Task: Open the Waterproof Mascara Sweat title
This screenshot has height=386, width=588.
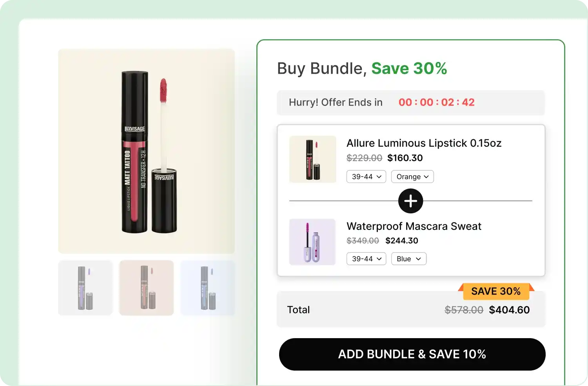Action: (x=414, y=226)
